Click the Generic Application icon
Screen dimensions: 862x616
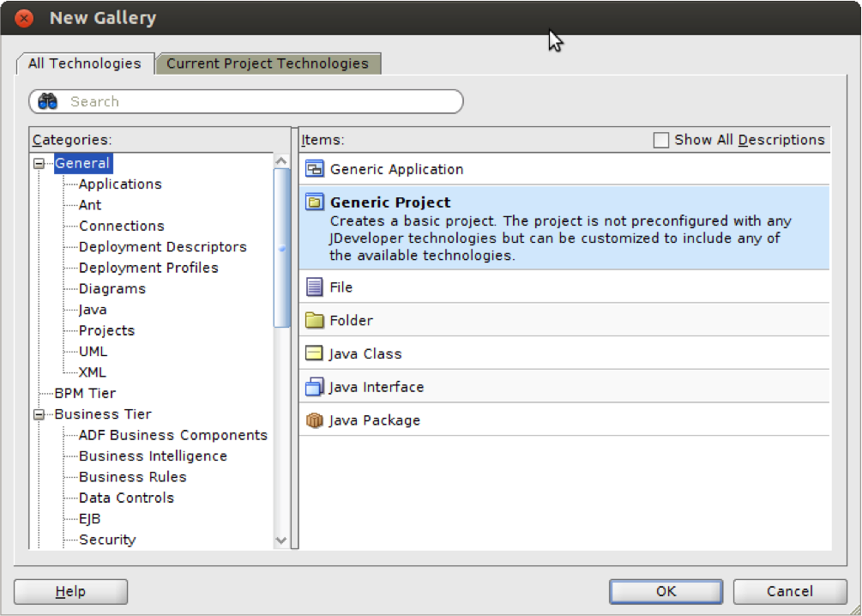[x=315, y=169]
